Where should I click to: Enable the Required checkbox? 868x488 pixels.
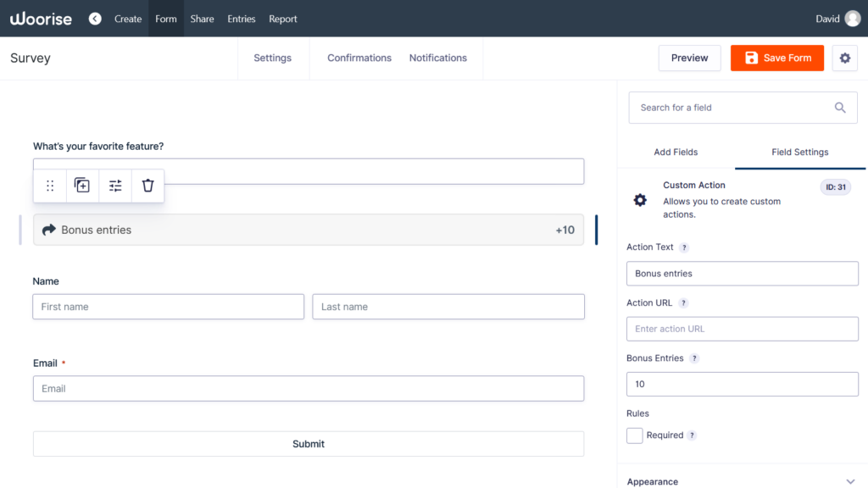(635, 435)
